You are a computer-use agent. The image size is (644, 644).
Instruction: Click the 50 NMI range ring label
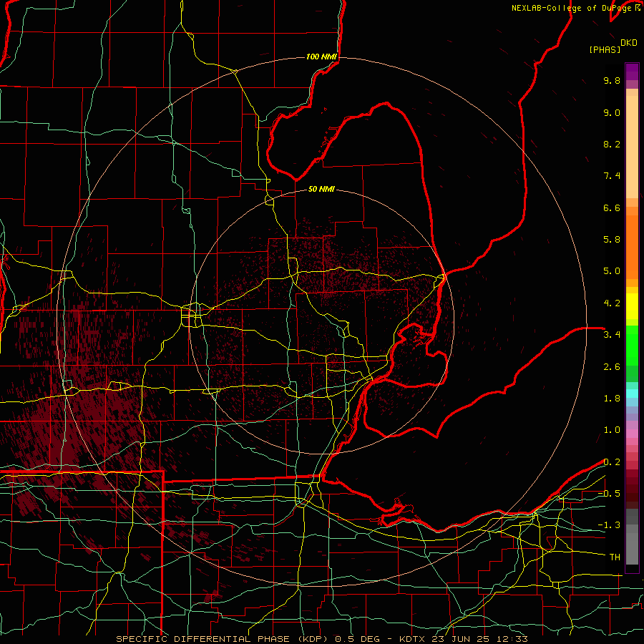(x=321, y=189)
